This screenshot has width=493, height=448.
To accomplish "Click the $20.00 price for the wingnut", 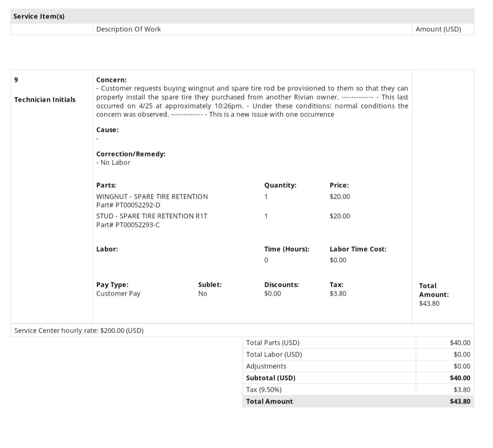I will [x=340, y=197].
